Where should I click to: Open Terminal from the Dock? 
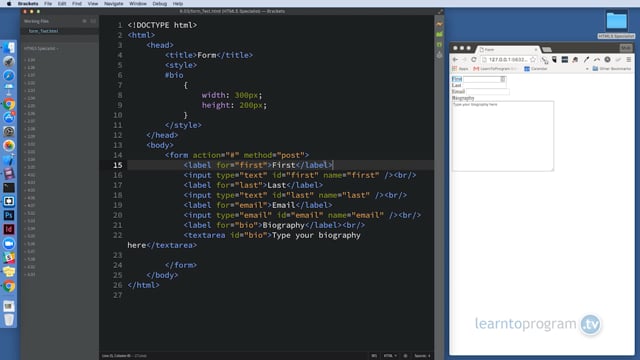coord(9,187)
